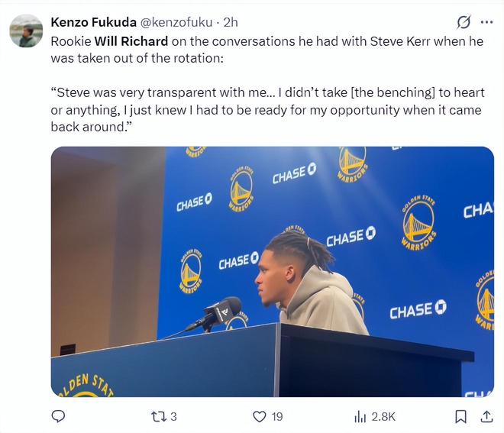Open Kenzo Fukuda's profile avatar
Screen dimensions: 504x433
point(26,31)
